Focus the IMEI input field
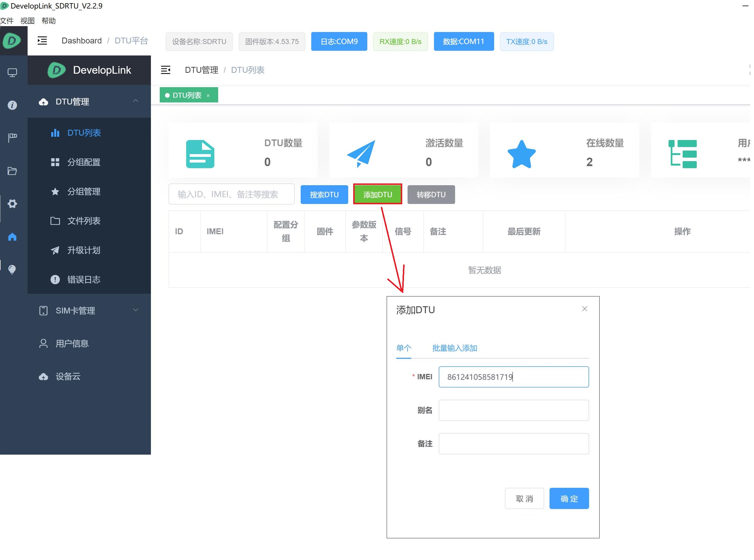 pyautogui.click(x=514, y=377)
